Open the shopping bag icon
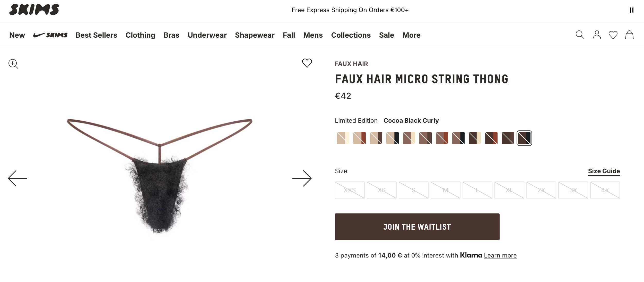The height and width of the screenshot is (282, 644). coord(629,35)
